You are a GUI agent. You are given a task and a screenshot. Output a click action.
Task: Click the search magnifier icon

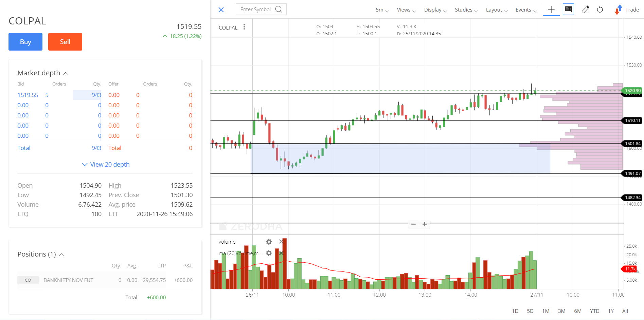[279, 9]
